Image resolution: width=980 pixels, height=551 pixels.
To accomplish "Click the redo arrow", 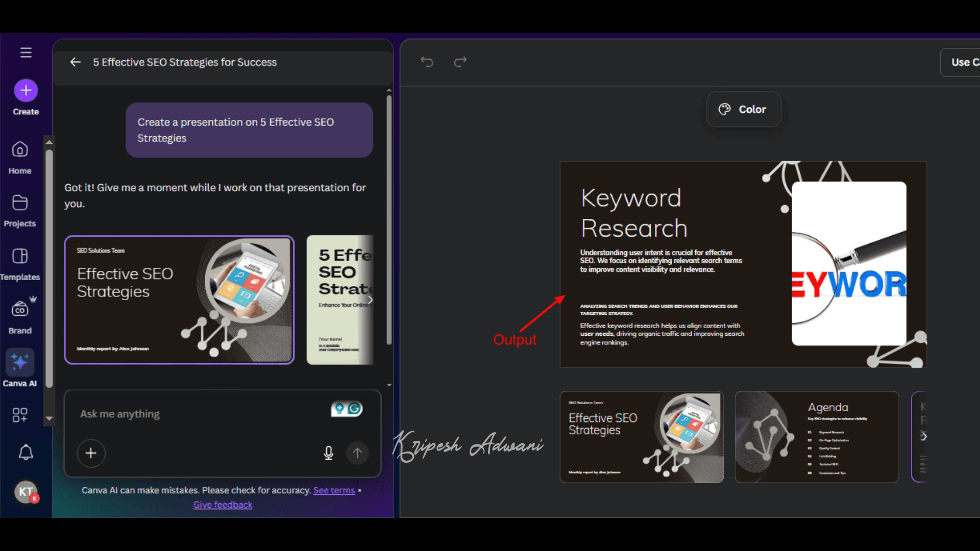I will click(460, 62).
